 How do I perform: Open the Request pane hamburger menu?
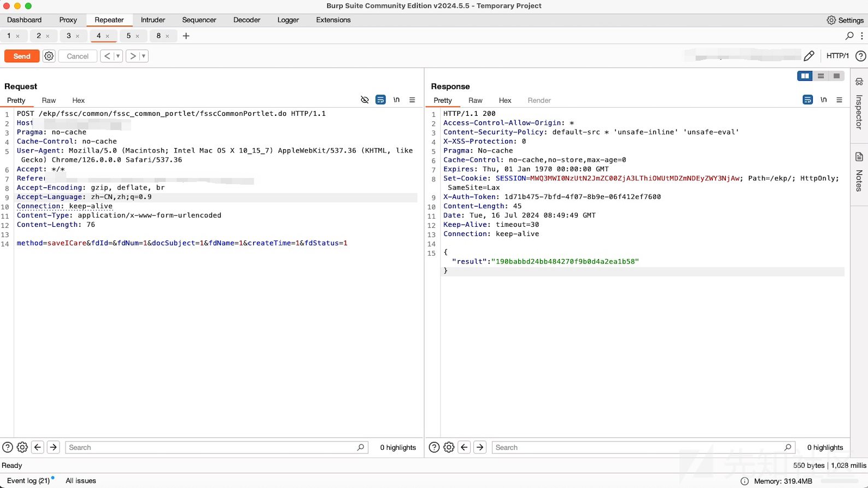pyautogui.click(x=412, y=99)
